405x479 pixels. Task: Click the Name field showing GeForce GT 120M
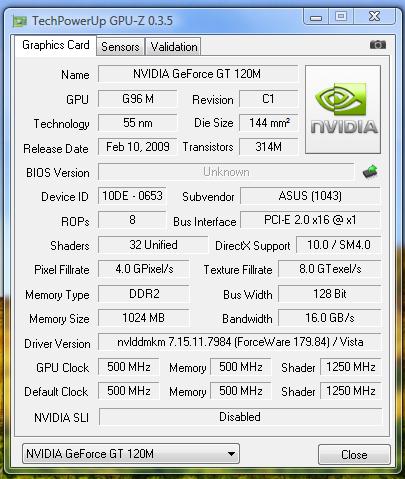tap(198, 74)
